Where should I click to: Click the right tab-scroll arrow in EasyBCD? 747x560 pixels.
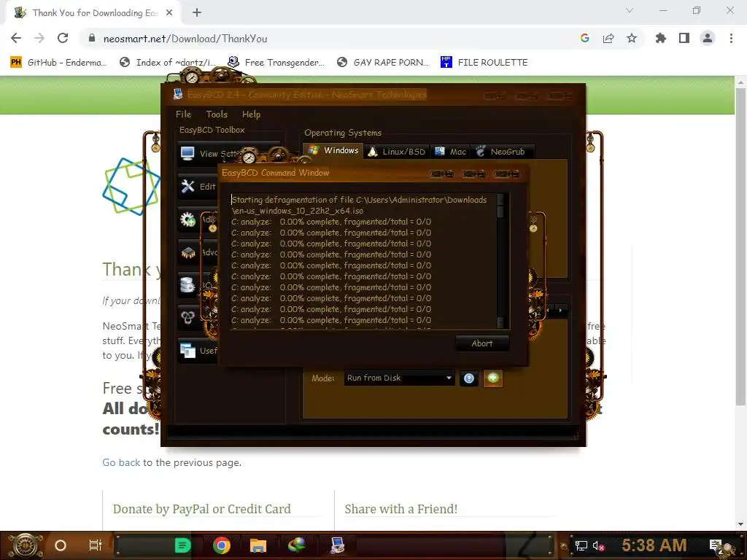pos(561,311)
